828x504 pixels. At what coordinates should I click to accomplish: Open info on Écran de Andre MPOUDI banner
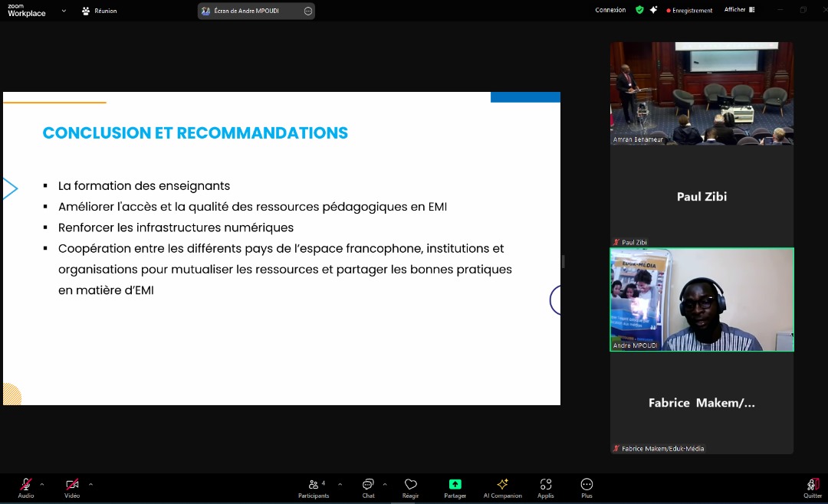[x=307, y=11]
